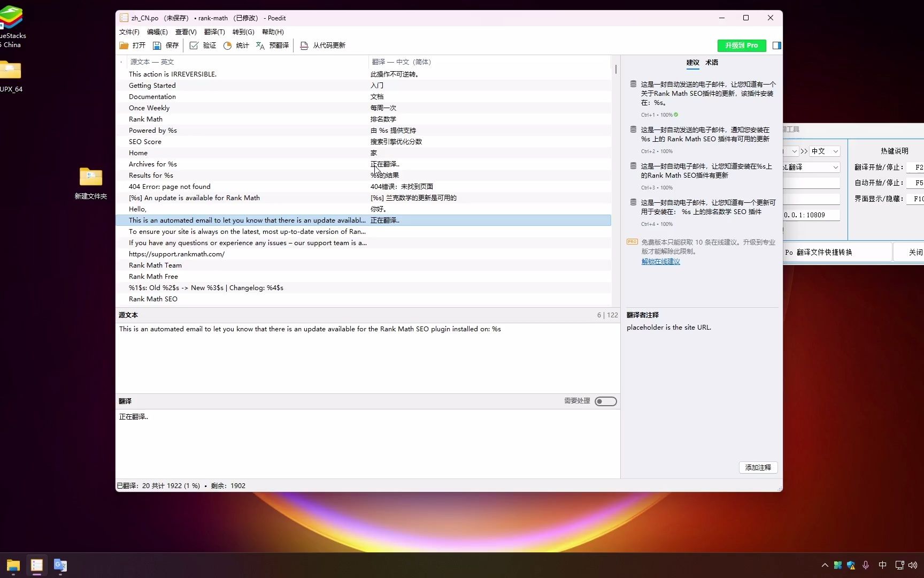924x578 pixels.
Task: Open the source language dropdown in tool window
Action: (x=791, y=151)
